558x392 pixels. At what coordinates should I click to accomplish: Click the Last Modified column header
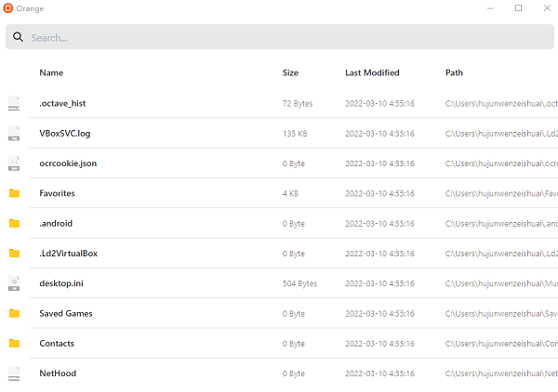(372, 72)
